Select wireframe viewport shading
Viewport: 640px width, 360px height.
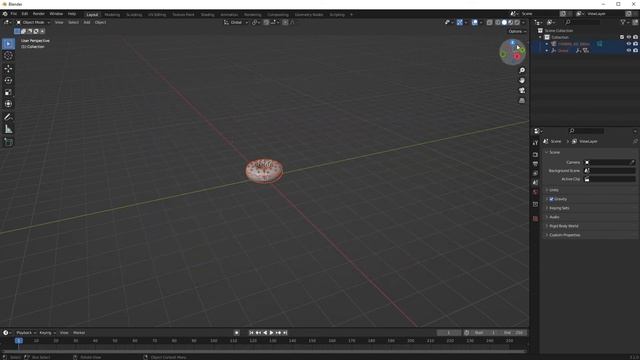tap(498, 22)
